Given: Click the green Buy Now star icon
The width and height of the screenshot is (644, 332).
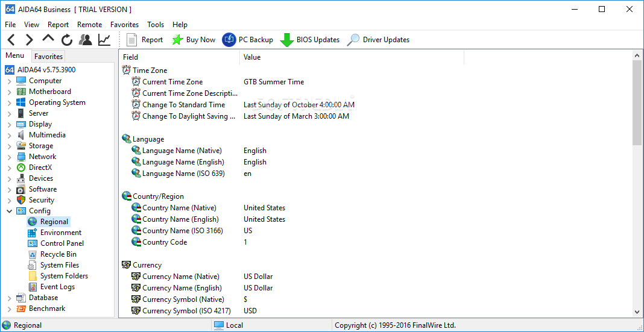Looking at the screenshot, I should pyautogui.click(x=177, y=40).
